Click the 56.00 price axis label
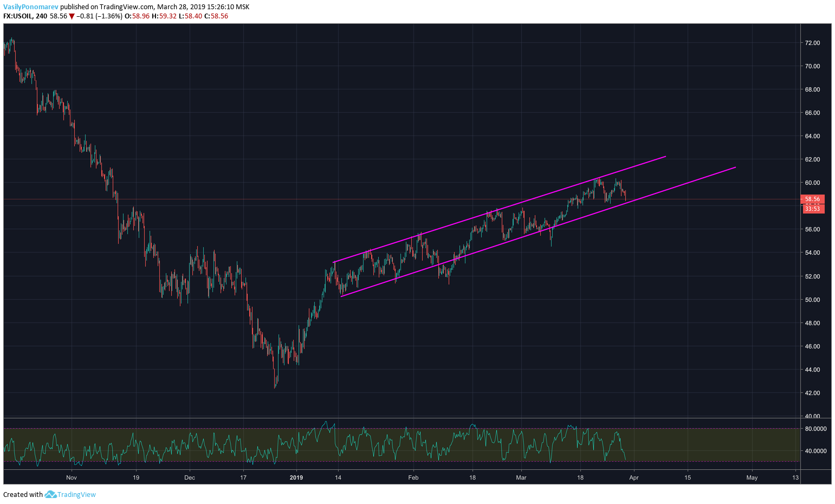The image size is (835, 504). point(812,229)
